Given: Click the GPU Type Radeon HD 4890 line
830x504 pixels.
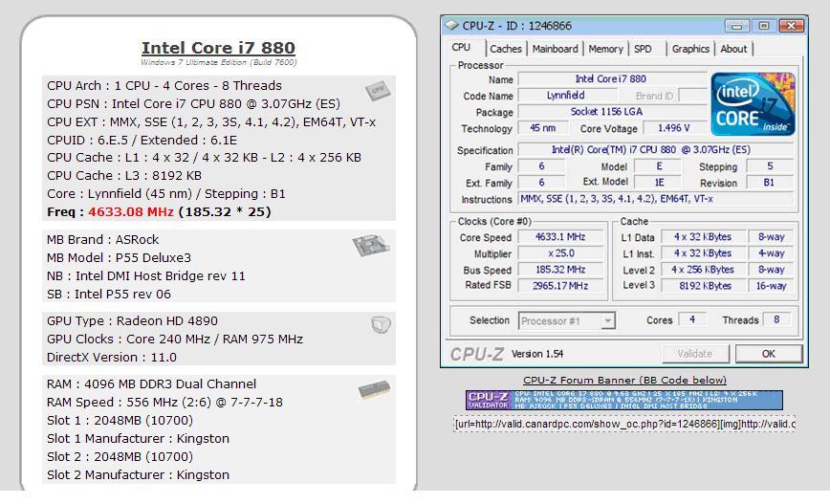Looking at the screenshot, I should click(x=132, y=320).
